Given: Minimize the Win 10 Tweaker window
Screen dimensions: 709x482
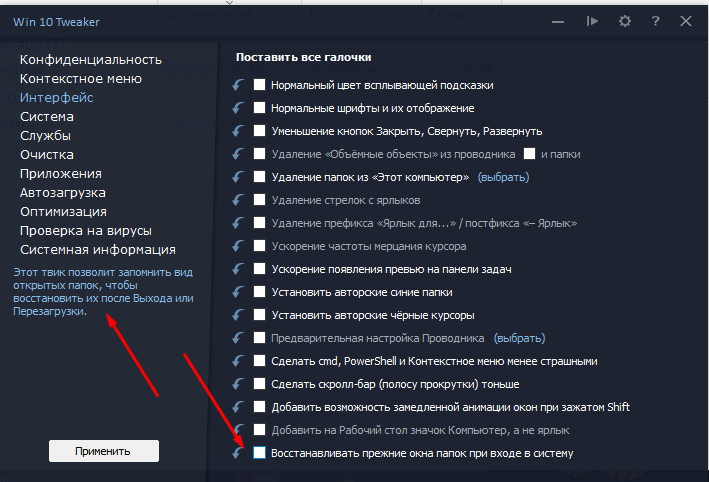Looking at the screenshot, I should [x=558, y=22].
